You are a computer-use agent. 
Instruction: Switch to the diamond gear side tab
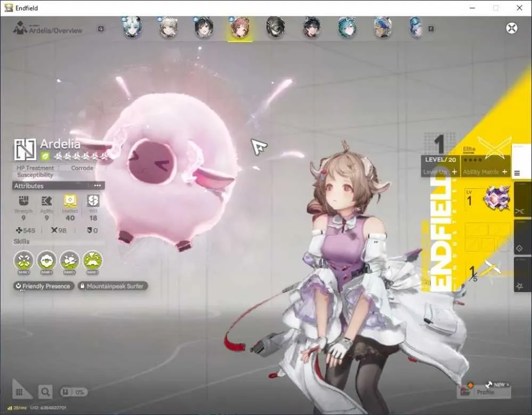(522, 237)
